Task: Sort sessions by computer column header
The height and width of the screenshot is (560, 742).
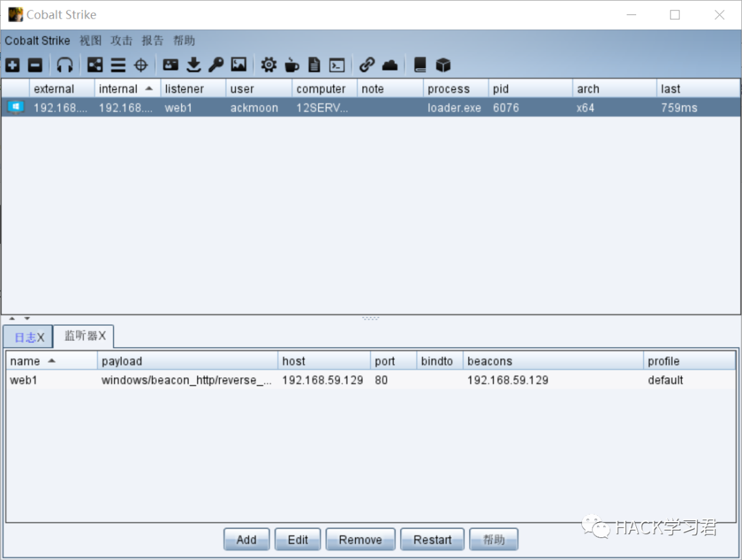Action: click(x=324, y=89)
